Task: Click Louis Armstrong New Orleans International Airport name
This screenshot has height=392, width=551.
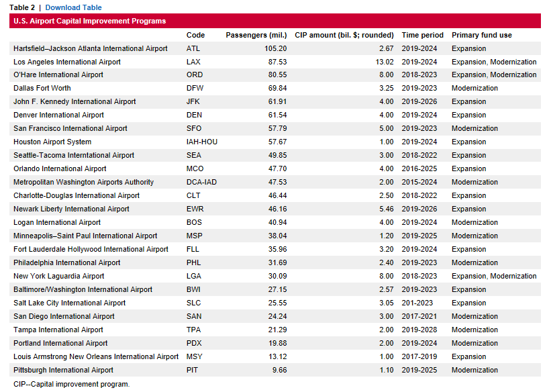Action: [x=96, y=356]
